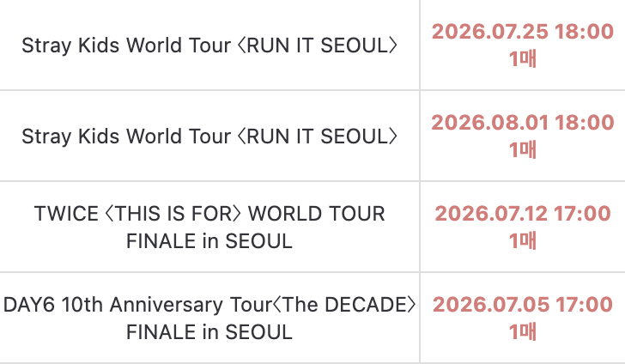This screenshot has width=625, height=364.
Task: Click RUN IT SEOUL text in first row
Action: (318, 45)
